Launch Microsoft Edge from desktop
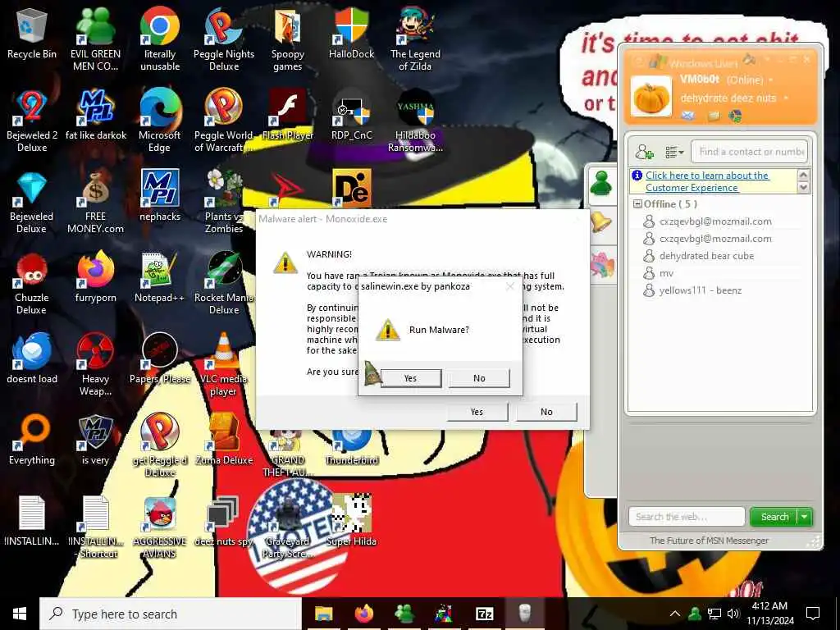This screenshot has width=840, height=630. [160, 121]
